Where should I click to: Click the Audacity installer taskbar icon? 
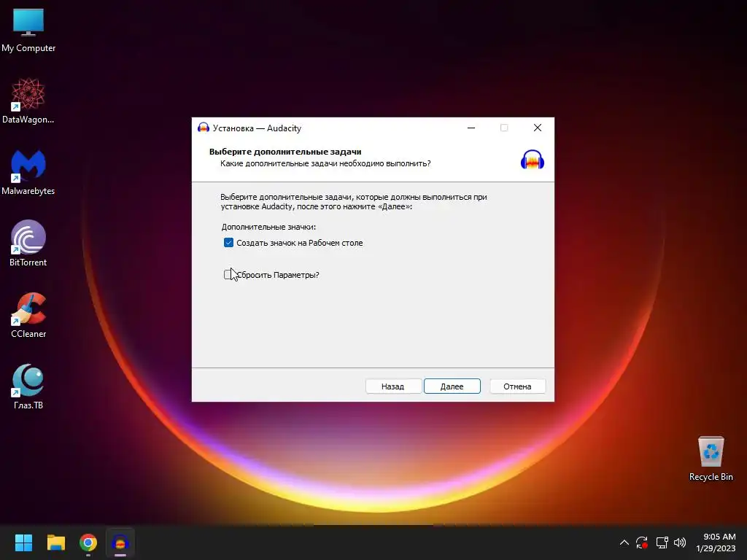[120, 542]
